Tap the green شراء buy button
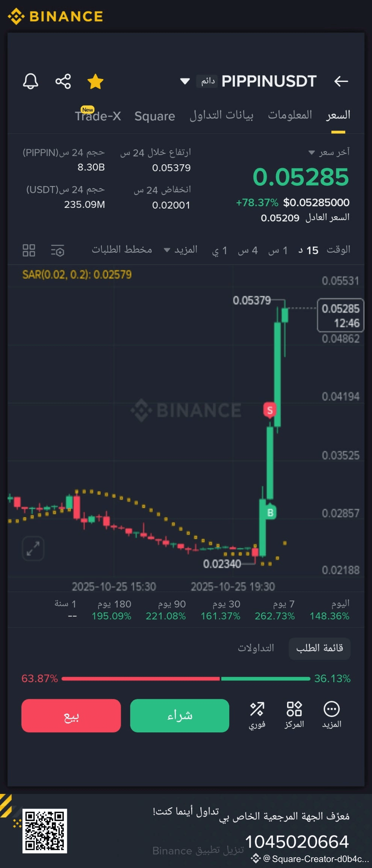 click(180, 716)
